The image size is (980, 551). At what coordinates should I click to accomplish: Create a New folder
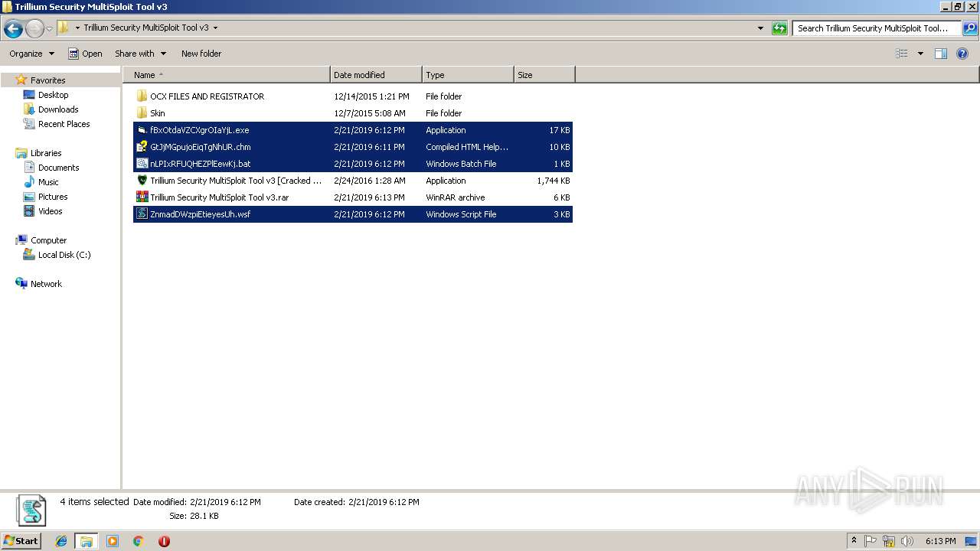pos(201,54)
